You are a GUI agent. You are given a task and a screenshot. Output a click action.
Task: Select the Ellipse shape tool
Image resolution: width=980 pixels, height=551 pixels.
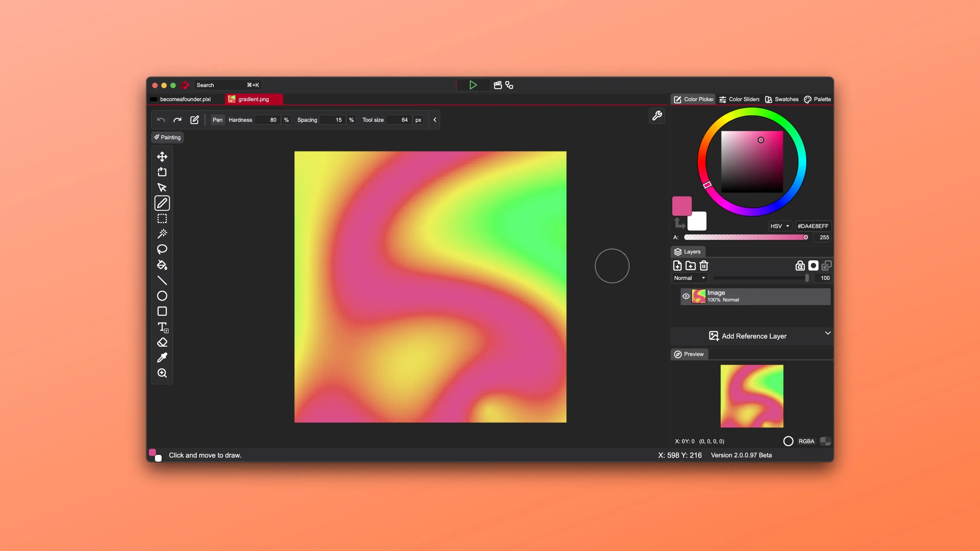tap(162, 296)
